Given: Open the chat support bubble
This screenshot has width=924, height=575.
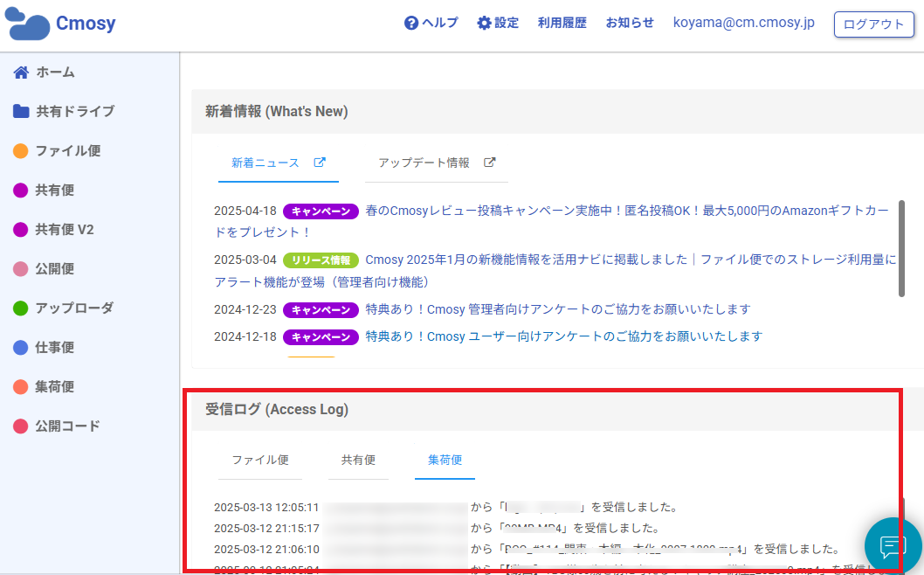Looking at the screenshot, I should pyautogui.click(x=892, y=546).
